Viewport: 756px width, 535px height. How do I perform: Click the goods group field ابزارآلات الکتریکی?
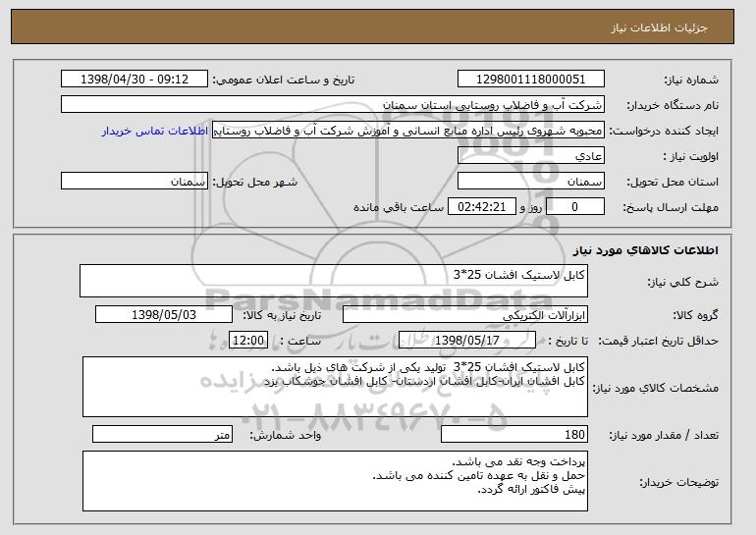pyautogui.click(x=465, y=315)
